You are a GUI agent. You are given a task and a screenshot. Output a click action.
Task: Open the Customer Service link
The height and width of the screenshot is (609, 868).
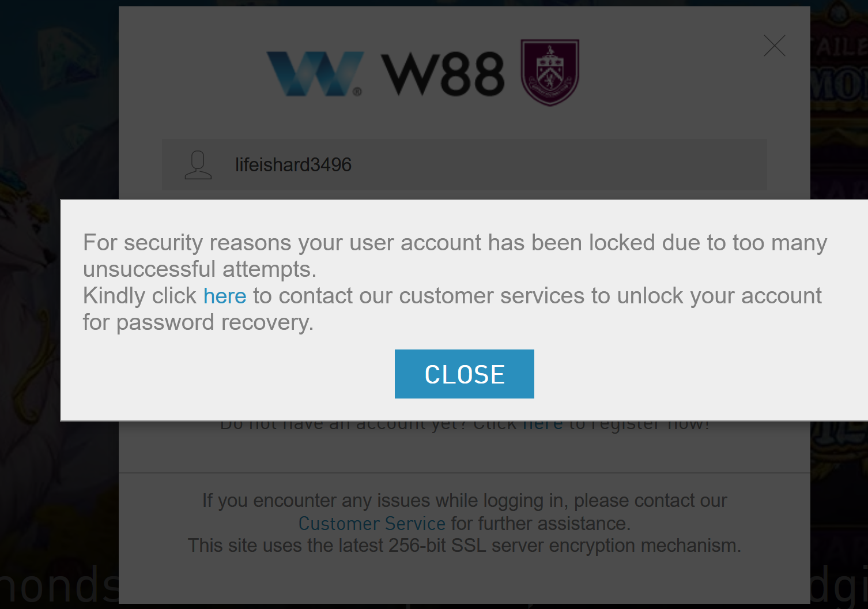point(372,524)
